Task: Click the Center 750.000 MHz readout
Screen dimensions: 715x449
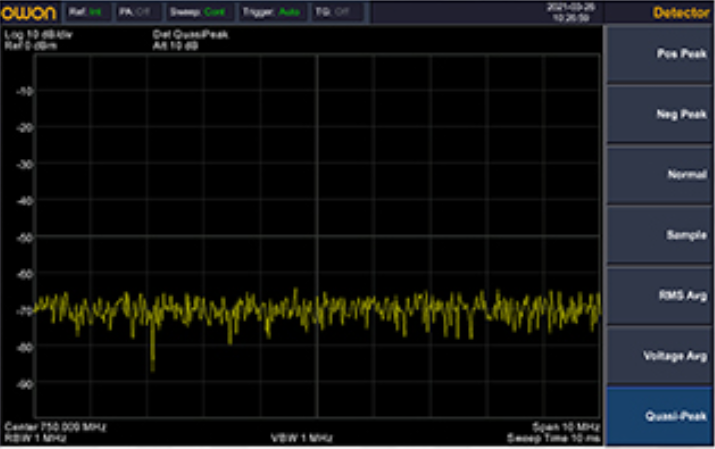Action: [x=55, y=427]
